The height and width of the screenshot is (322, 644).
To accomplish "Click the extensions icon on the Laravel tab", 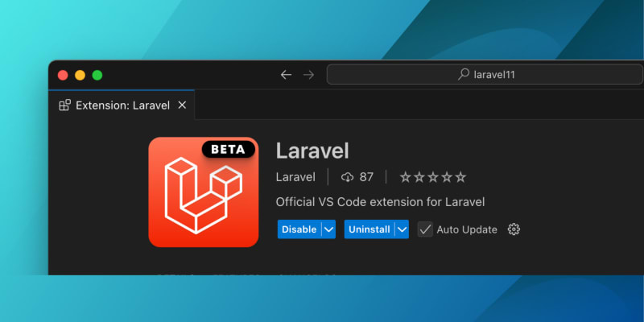I will 65,105.
